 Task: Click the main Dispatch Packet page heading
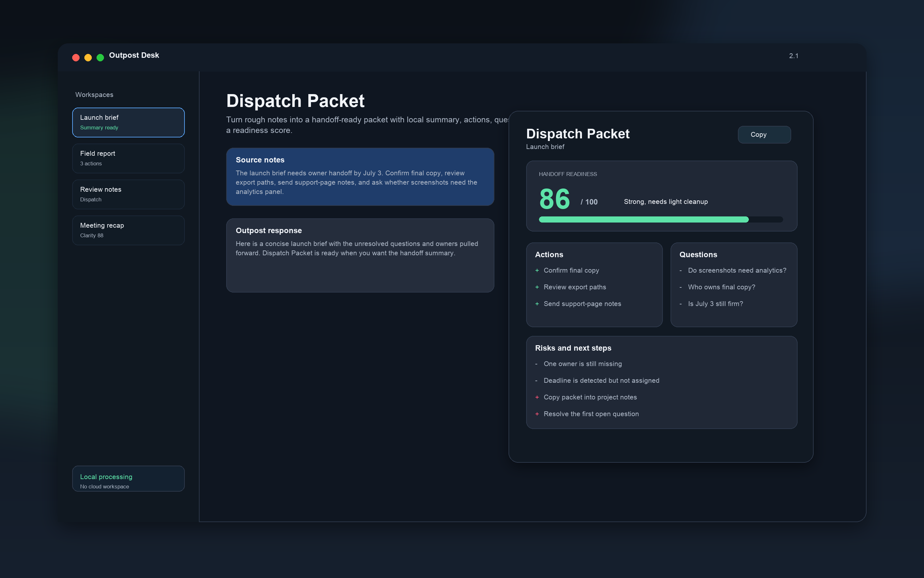[295, 101]
